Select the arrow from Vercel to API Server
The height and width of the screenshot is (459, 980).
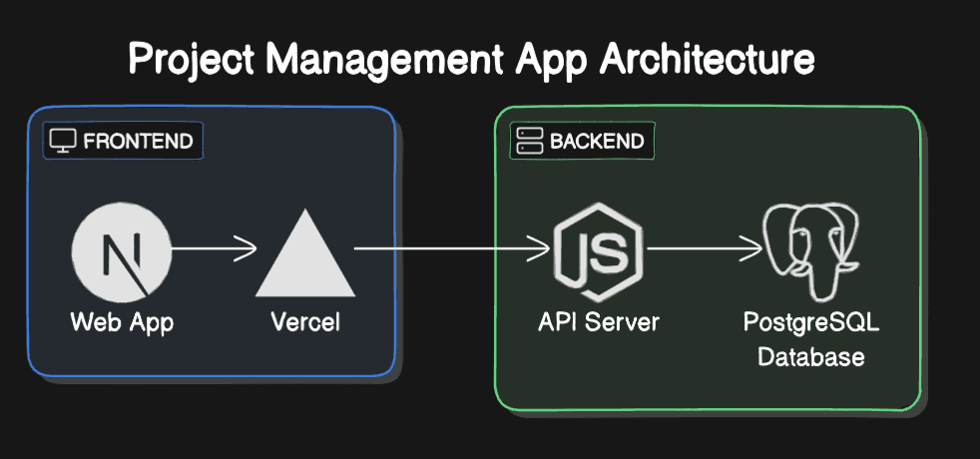(x=452, y=249)
